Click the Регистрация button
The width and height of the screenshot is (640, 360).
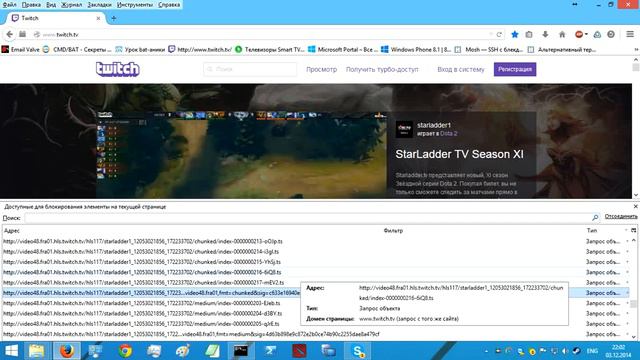point(515,69)
